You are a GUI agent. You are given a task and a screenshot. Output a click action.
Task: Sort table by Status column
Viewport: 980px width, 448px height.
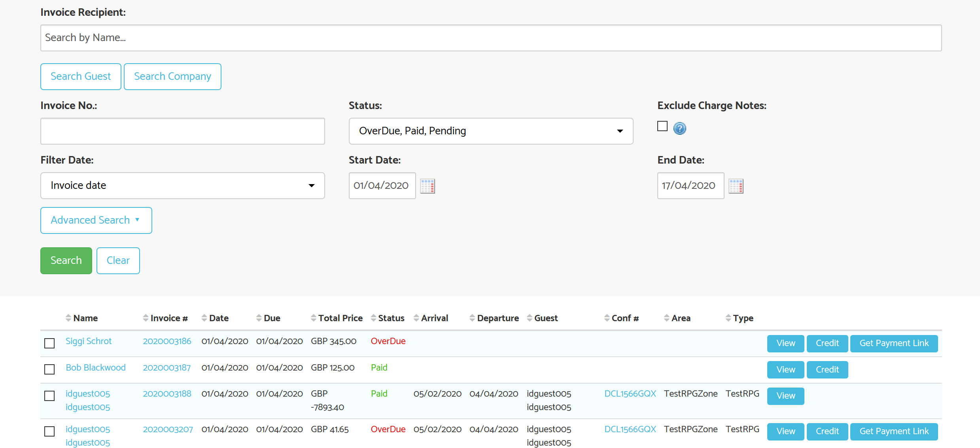(x=388, y=318)
